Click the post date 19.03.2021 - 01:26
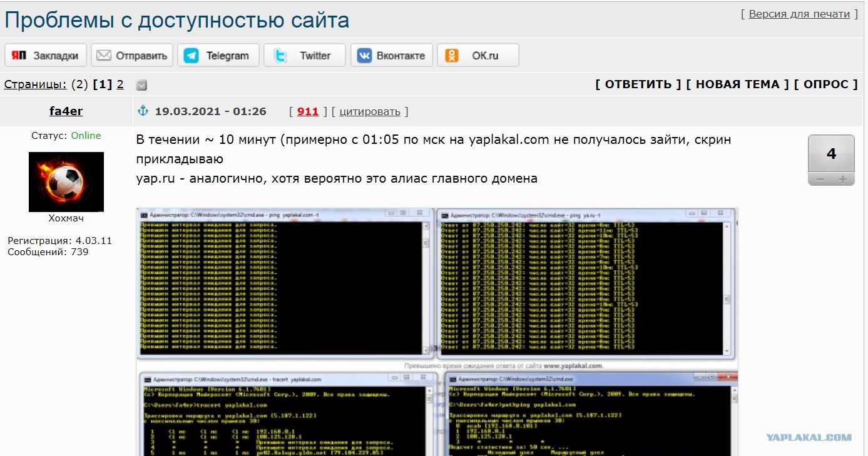The width and height of the screenshot is (868, 456). 211,111
